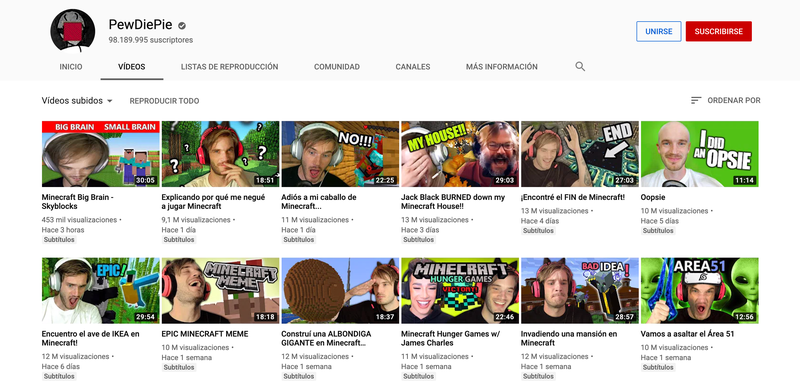Click title 'Minecraft Big Brain - Skyblocks'
The height and width of the screenshot is (392, 800).
point(78,202)
